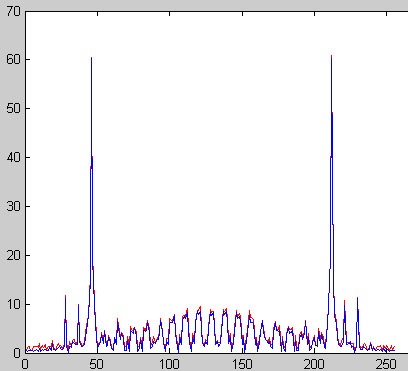Click the x-axis tick label 150

242,364
